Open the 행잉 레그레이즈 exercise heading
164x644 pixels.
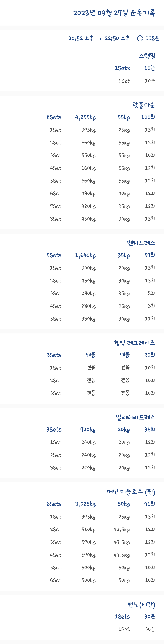click(135, 343)
